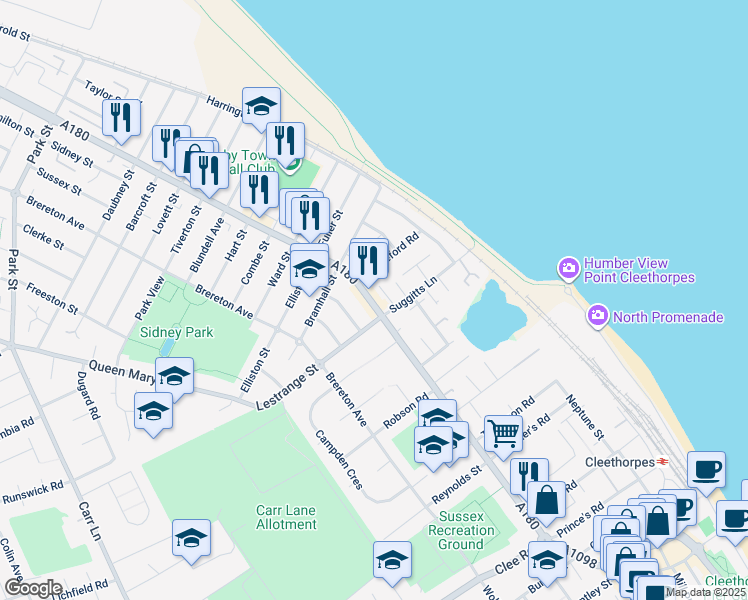Select the Elliston St road label

[x=255, y=371]
